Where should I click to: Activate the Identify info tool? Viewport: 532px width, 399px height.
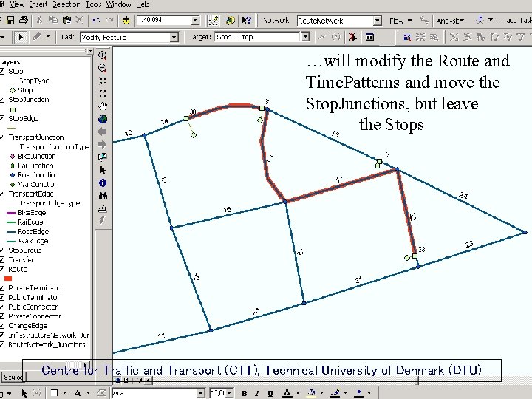(103, 183)
